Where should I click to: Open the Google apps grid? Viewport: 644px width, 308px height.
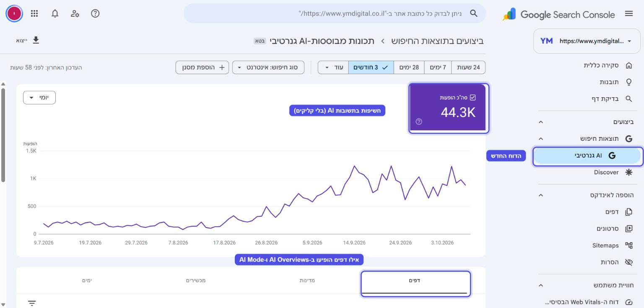tap(35, 13)
